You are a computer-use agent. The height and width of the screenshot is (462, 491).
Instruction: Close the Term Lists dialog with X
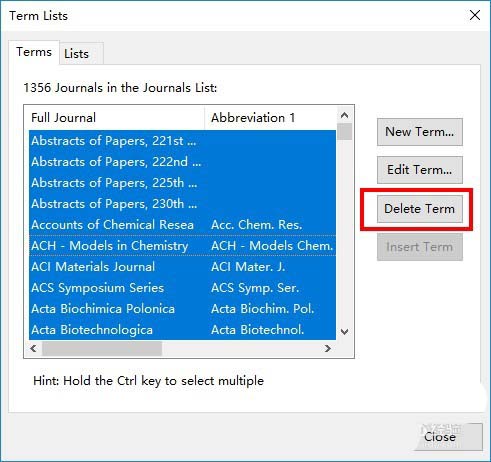pyautogui.click(x=475, y=15)
